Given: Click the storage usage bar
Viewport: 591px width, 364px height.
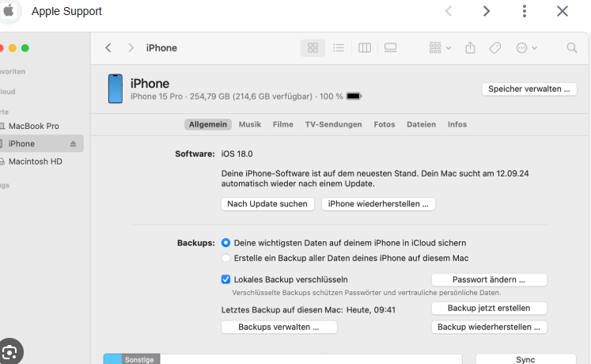Looking at the screenshot, I should point(282,358).
